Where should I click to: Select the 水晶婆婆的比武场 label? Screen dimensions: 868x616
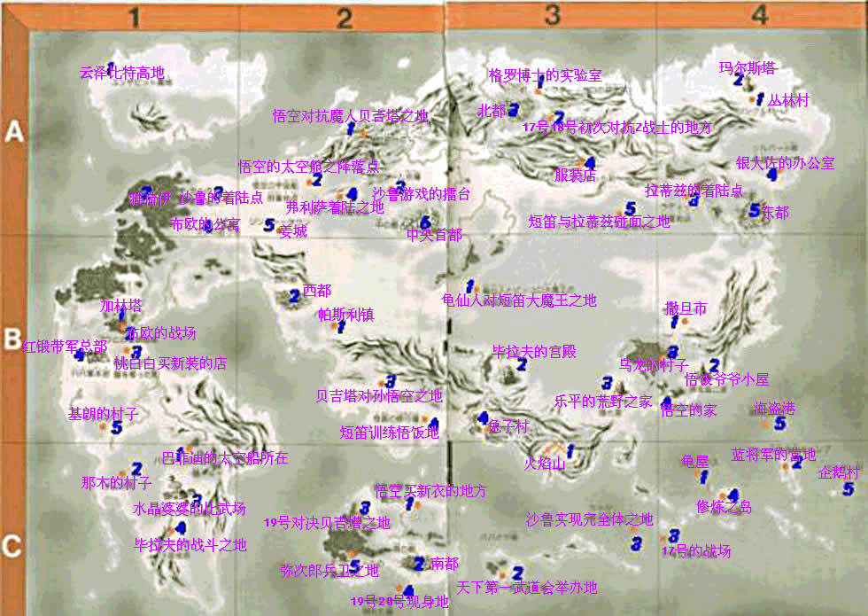point(190,509)
